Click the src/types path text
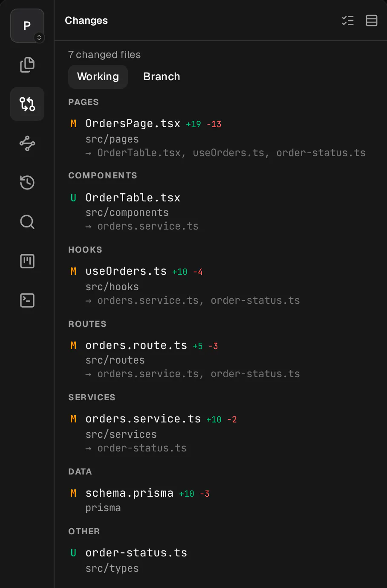387x588 pixels. point(112,568)
